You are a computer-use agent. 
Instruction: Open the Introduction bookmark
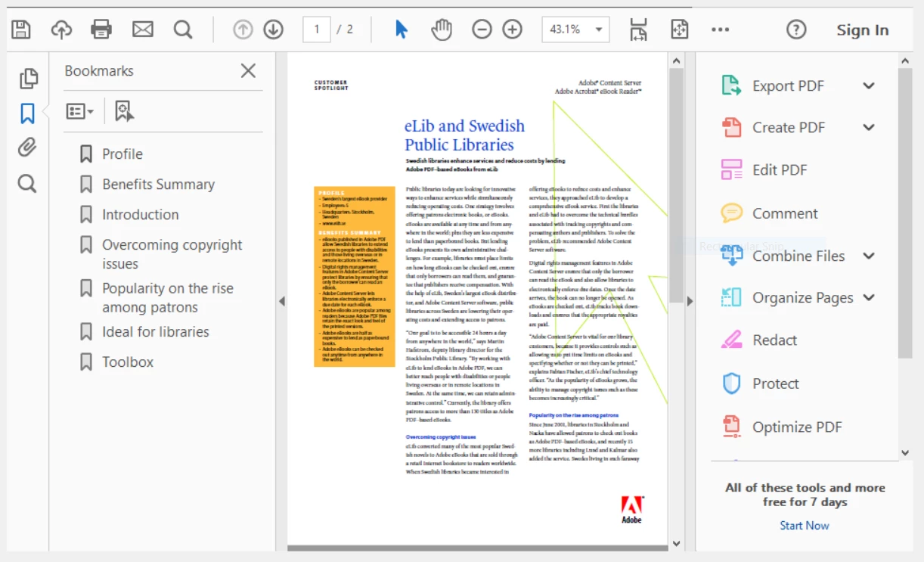point(141,214)
